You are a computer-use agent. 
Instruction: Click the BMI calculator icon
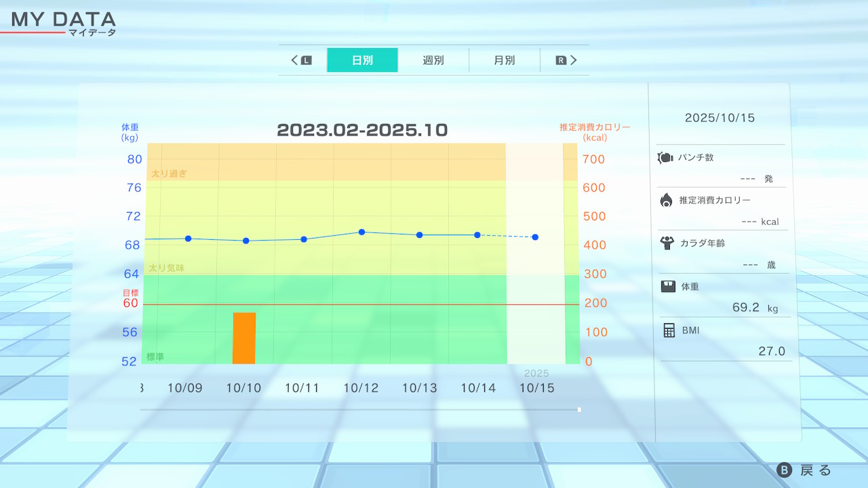669,330
